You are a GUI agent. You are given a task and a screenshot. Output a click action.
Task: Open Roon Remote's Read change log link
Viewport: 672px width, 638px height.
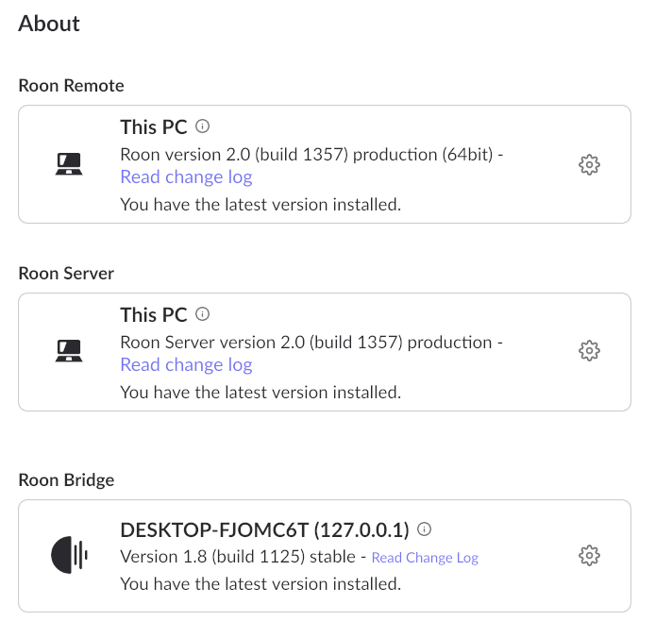pos(186,177)
